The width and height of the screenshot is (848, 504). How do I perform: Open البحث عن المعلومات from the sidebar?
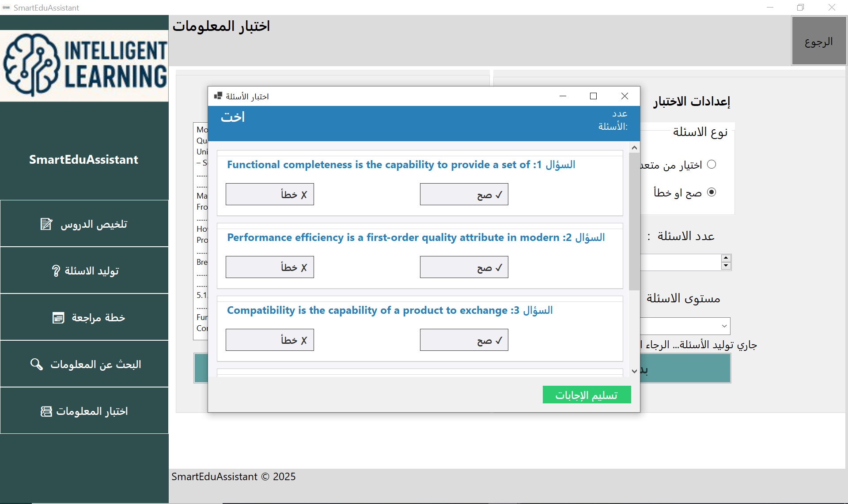pyautogui.click(x=84, y=364)
